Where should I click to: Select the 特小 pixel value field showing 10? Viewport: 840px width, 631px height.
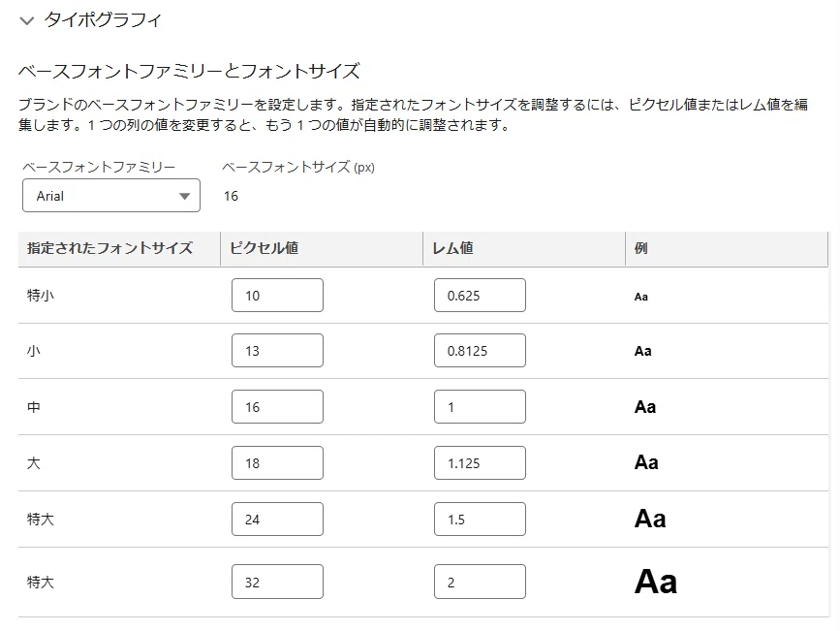tap(277, 296)
